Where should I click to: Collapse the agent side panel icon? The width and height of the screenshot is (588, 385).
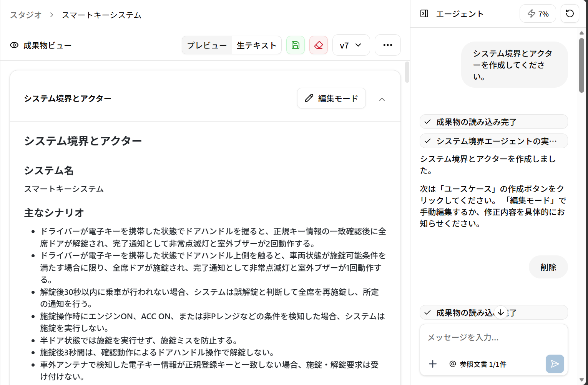tap(424, 14)
